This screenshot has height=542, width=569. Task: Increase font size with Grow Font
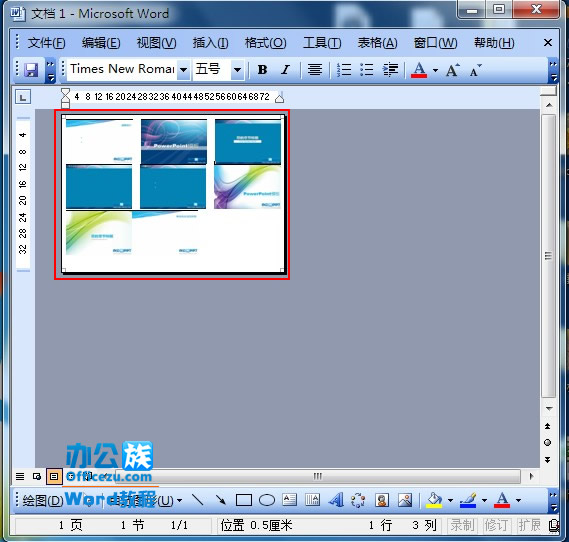coord(453,70)
